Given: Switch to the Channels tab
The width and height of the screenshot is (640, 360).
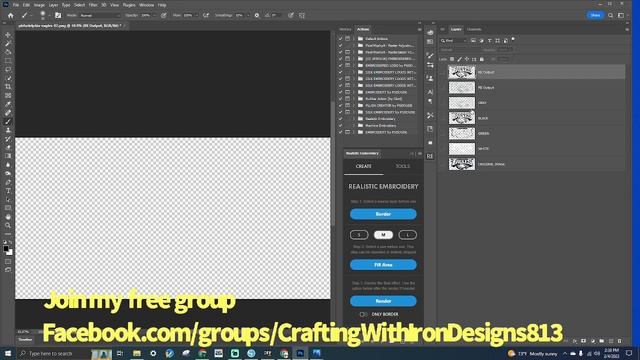Looking at the screenshot, I should [474, 29].
